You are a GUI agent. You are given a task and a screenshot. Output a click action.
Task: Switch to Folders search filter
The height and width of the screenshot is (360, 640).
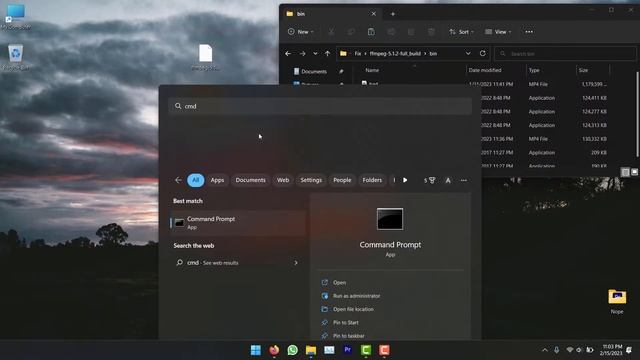pyautogui.click(x=372, y=180)
